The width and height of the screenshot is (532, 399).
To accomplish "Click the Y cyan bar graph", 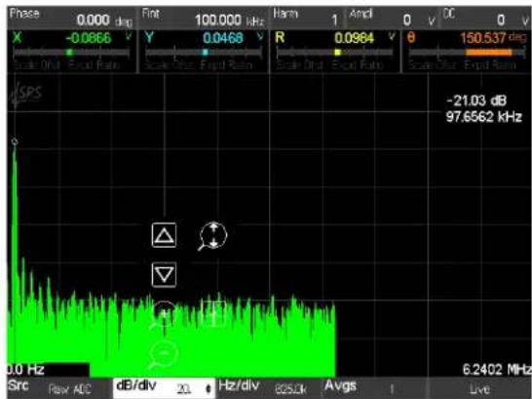I will coord(204,53).
